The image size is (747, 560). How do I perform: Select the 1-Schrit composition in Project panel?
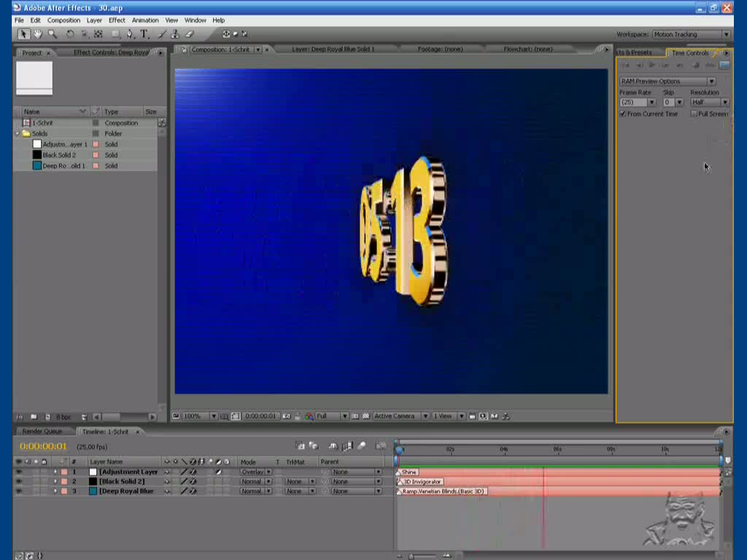[x=43, y=122]
